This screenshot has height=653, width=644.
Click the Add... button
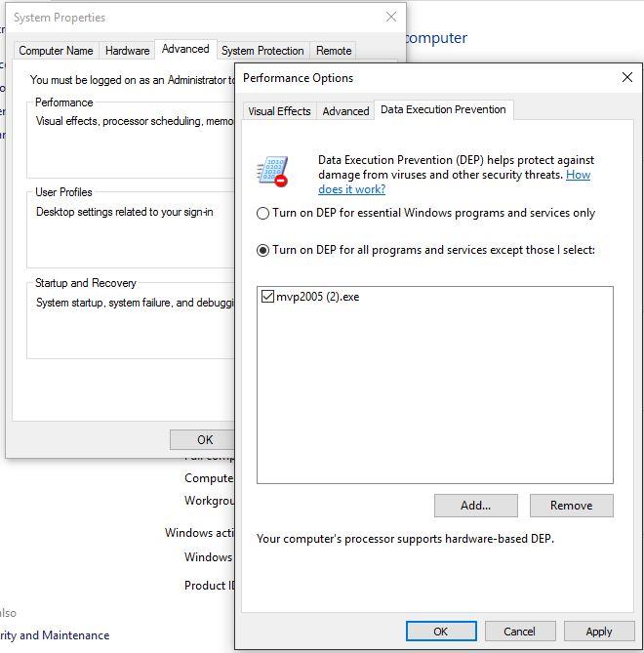[475, 506]
